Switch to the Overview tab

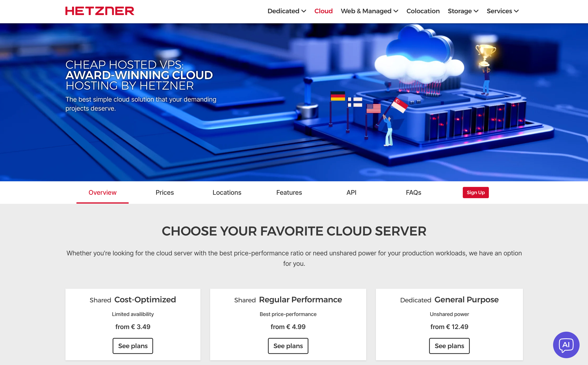103,192
